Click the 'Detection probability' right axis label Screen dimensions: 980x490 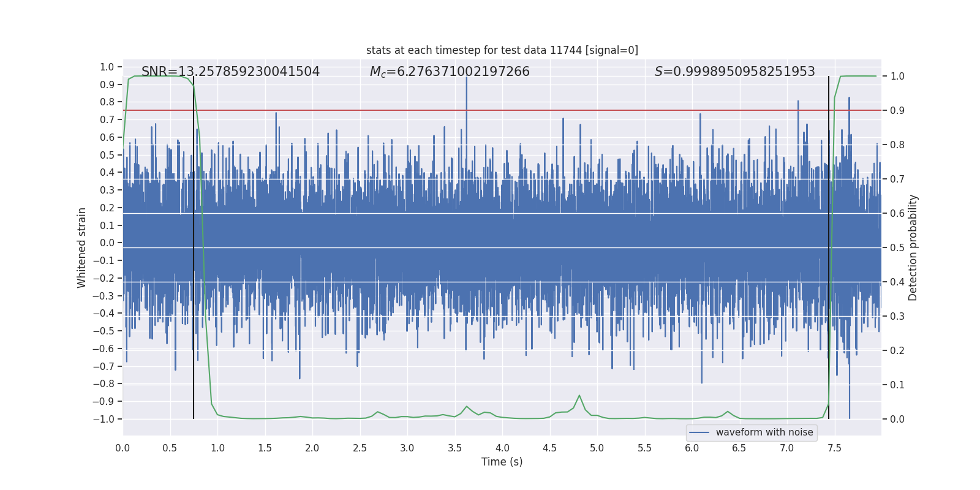913,247
